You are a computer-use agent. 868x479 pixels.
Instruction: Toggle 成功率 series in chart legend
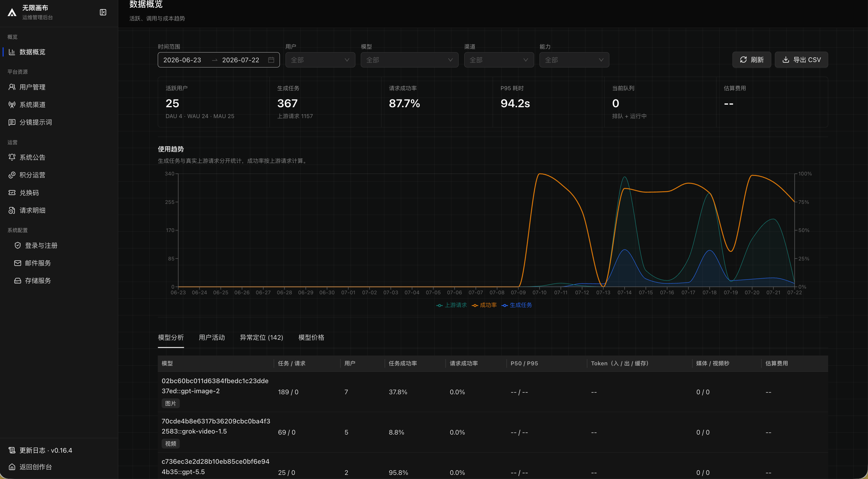point(484,305)
